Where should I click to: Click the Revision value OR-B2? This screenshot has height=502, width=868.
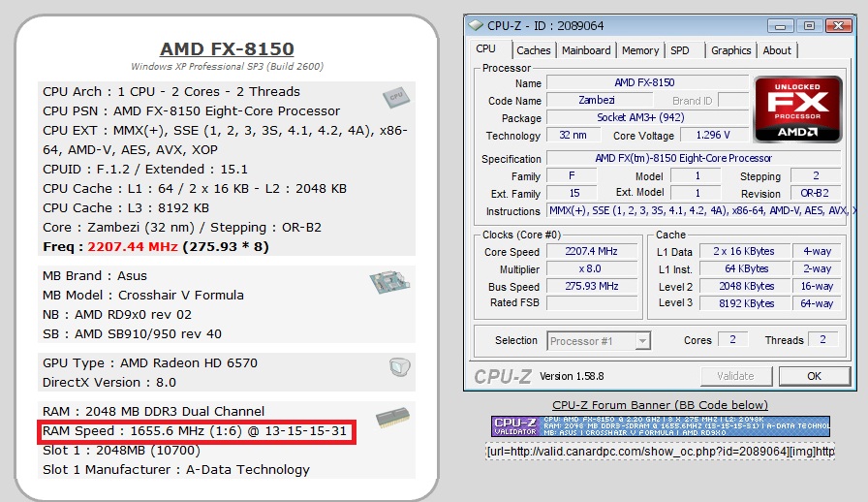tap(816, 194)
